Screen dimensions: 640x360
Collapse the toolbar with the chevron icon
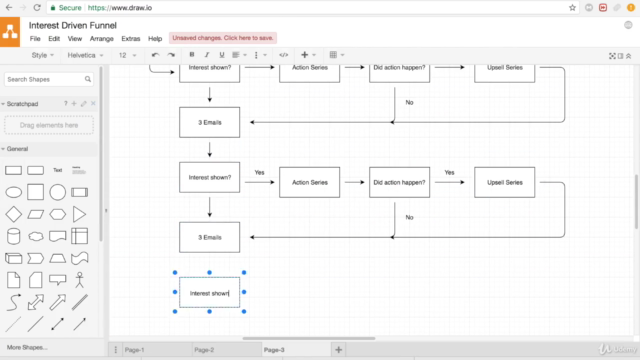click(x=629, y=56)
